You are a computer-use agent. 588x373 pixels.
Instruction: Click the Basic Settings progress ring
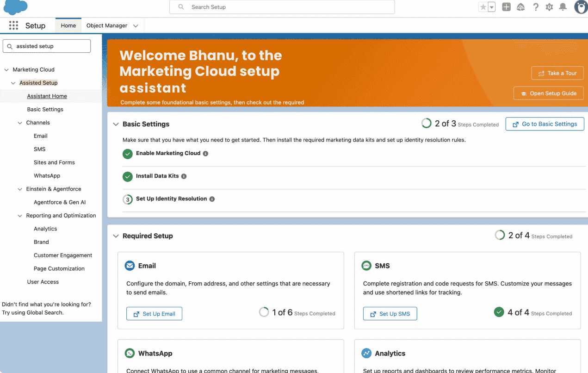426,124
